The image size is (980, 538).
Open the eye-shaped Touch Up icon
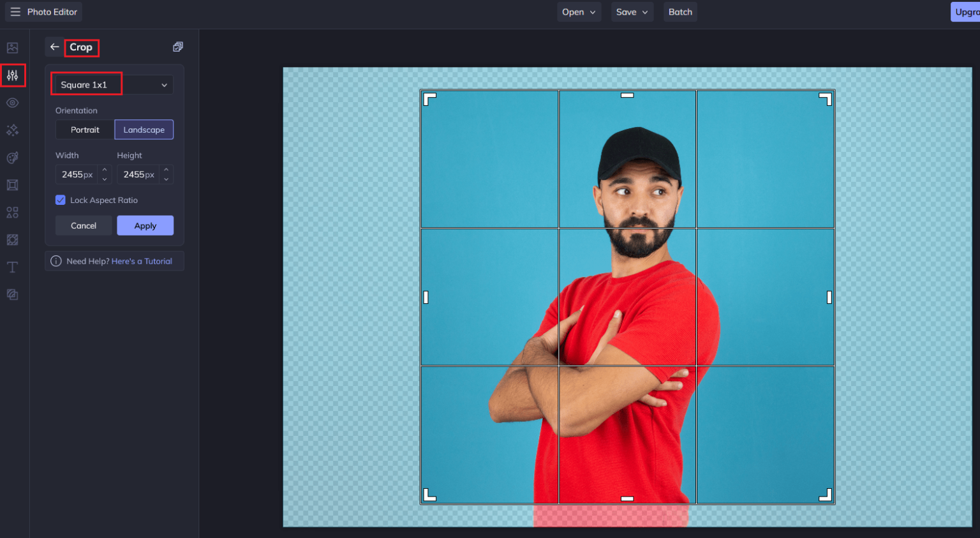click(12, 103)
